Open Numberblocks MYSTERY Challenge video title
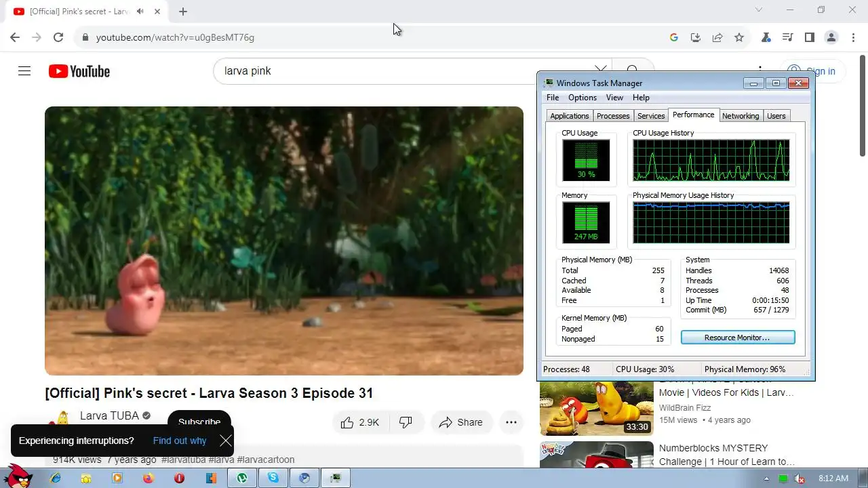This screenshot has height=488, width=868. coord(727,455)
